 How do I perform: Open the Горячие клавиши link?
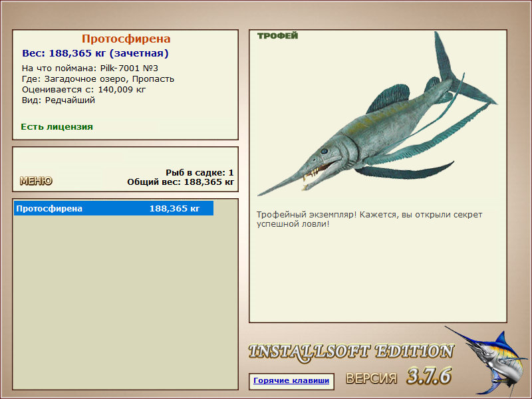pos(291,381)
